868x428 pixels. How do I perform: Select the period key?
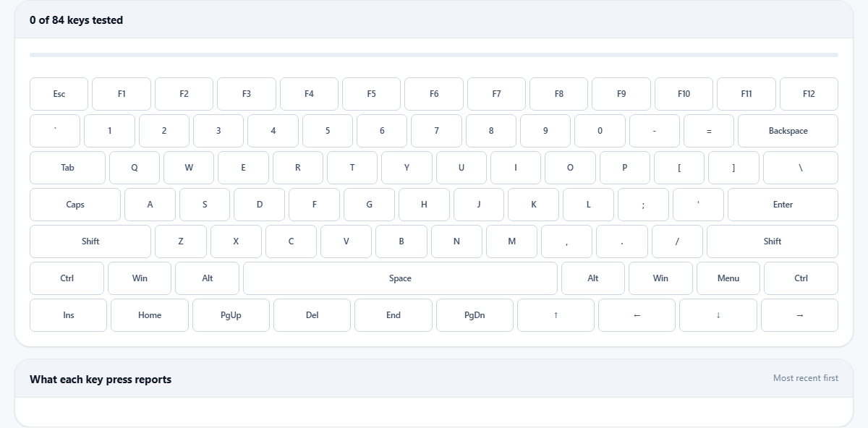tap(622, 241)
